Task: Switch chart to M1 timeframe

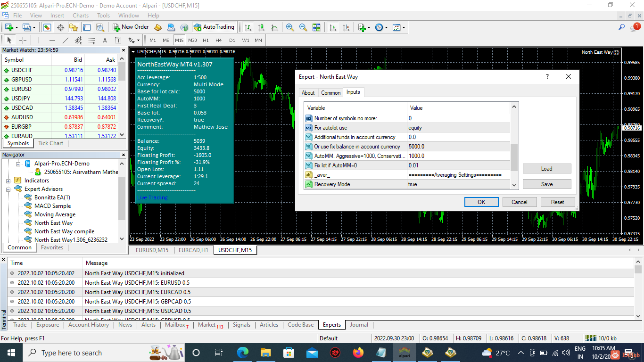Action: point(153,40)
